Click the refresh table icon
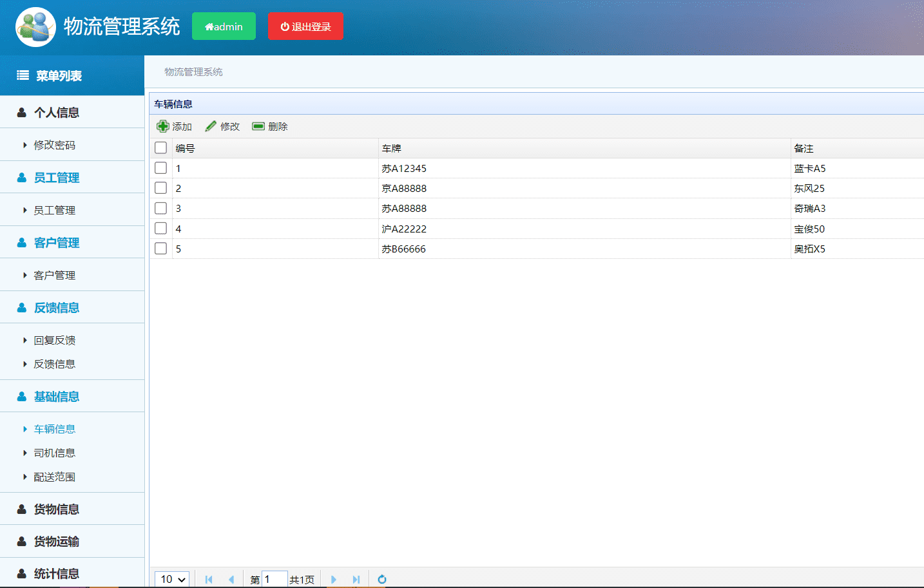This screenshot has width=924, height=588. [382, 579]
